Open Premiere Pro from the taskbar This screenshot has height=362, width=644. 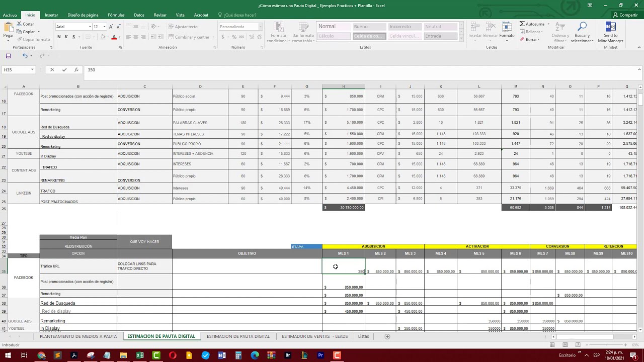pos(320,355)
